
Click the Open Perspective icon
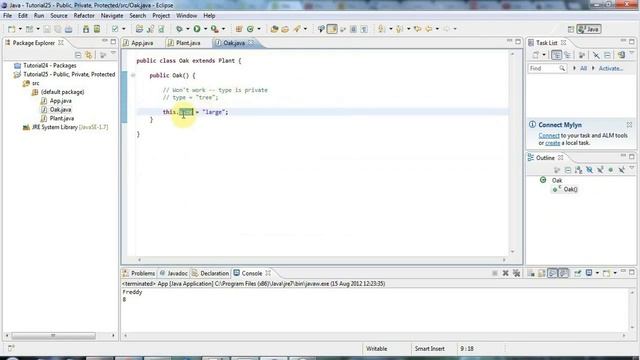click(571, 29)
